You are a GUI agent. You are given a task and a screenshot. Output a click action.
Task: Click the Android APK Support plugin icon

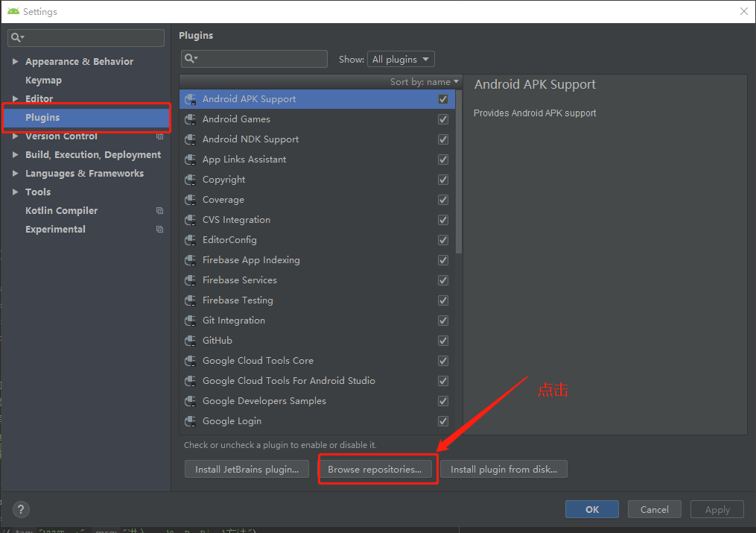tap(191, 99)
